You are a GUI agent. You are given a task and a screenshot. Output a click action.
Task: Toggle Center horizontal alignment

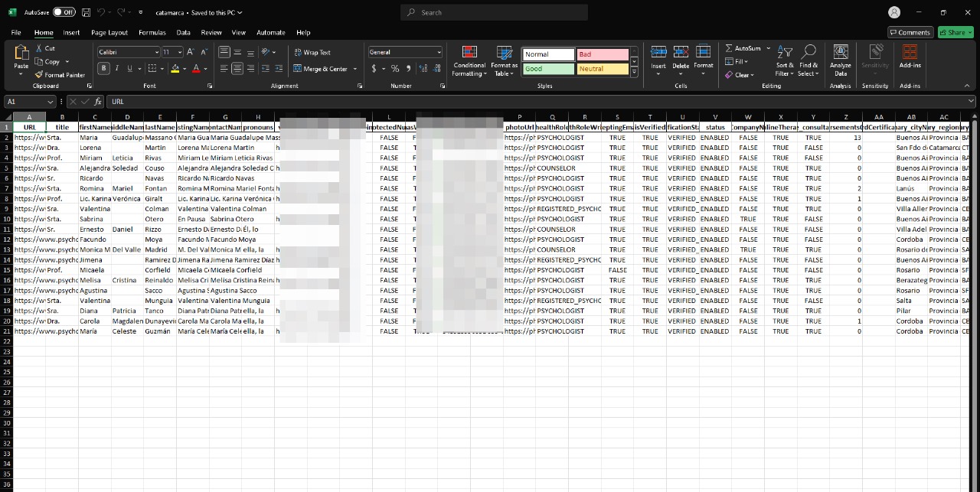point(237,68)
